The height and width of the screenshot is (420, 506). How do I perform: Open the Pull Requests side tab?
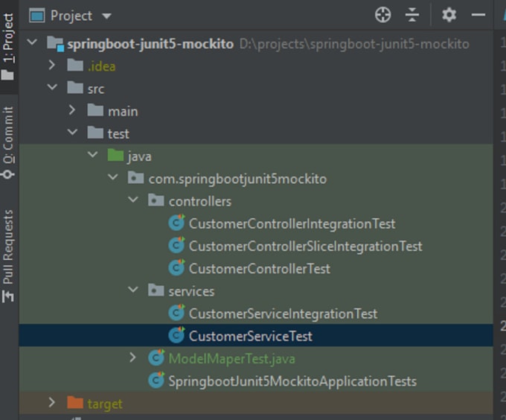8,256
